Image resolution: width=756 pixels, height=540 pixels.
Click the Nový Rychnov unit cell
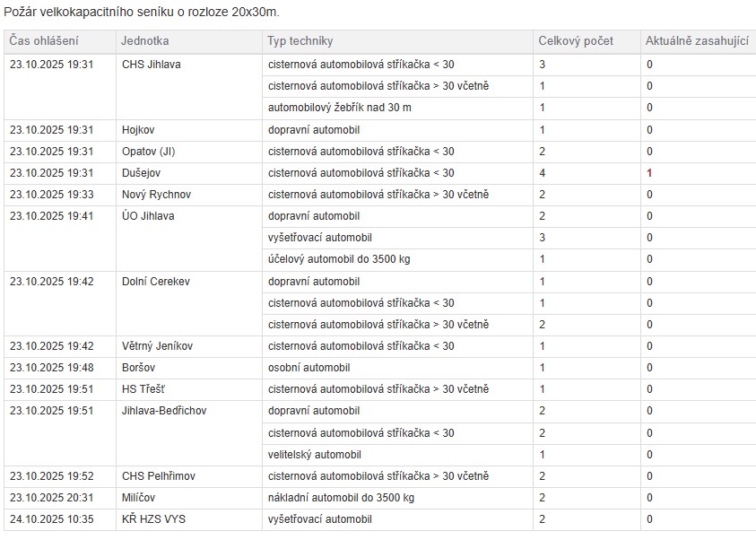(x=156, y=195)
